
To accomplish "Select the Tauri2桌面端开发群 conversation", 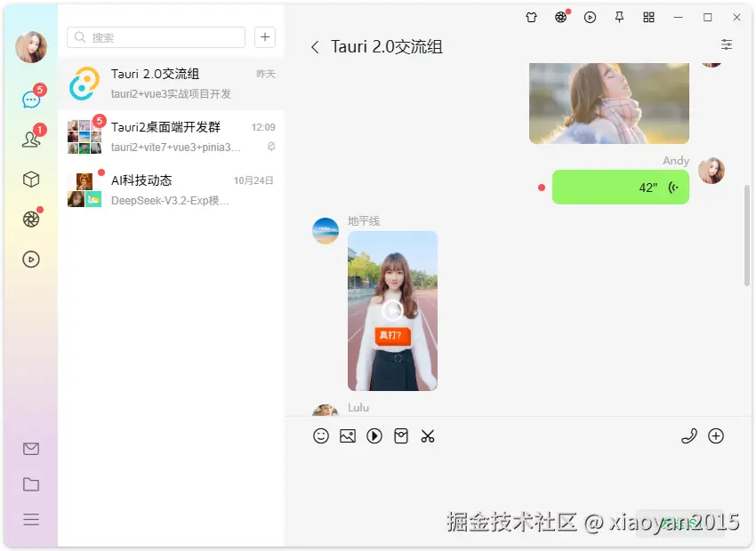I will [x=169, y=135].
